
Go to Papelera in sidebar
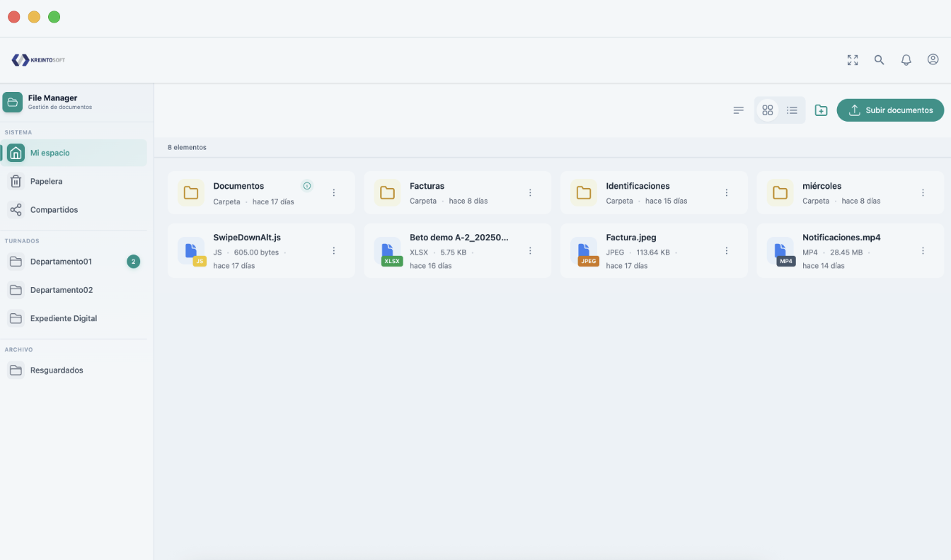coord(46,182)
